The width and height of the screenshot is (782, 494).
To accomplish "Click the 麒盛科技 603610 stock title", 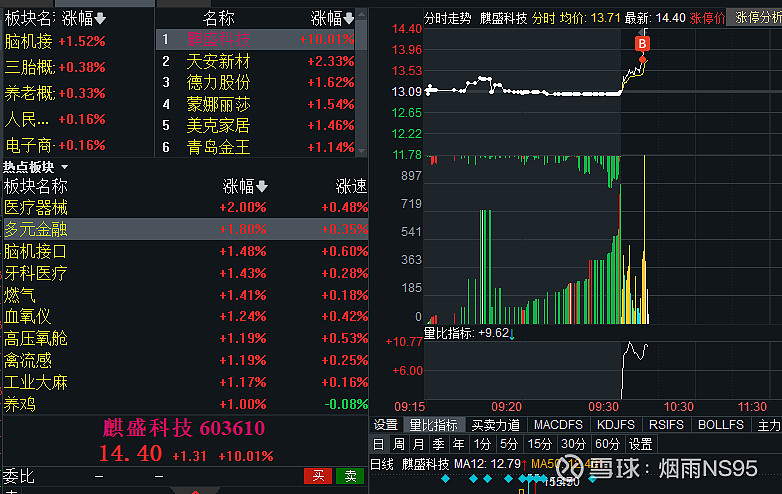I will [184, 428].
